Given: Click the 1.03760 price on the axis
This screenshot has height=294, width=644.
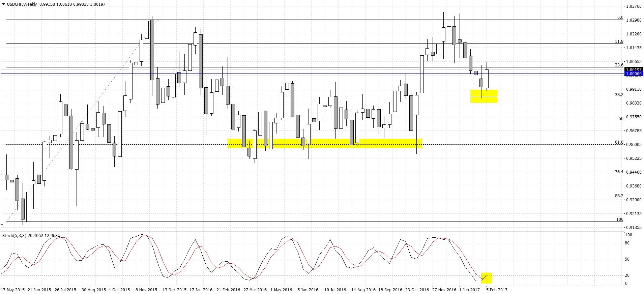Looking at the screenshot, I should pos(634,6).
